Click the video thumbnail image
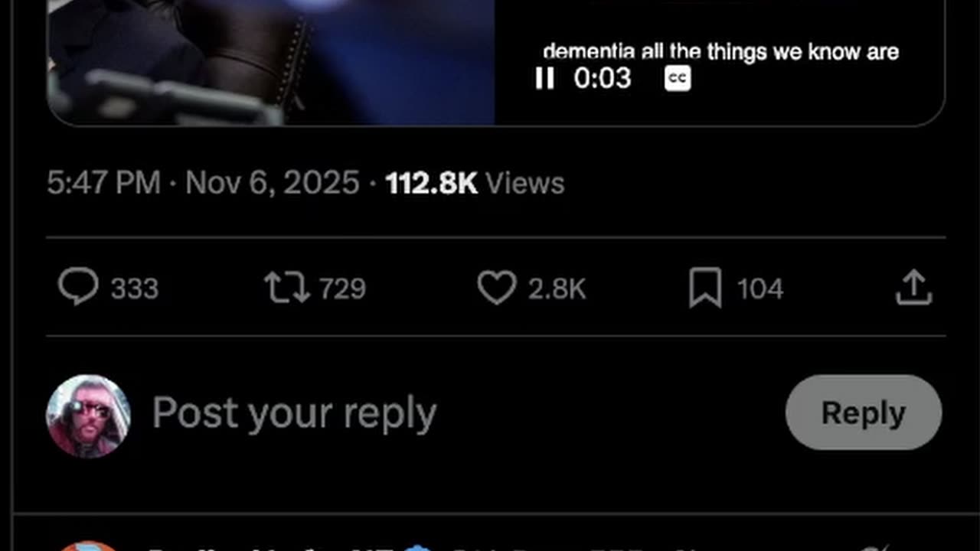 271,61
